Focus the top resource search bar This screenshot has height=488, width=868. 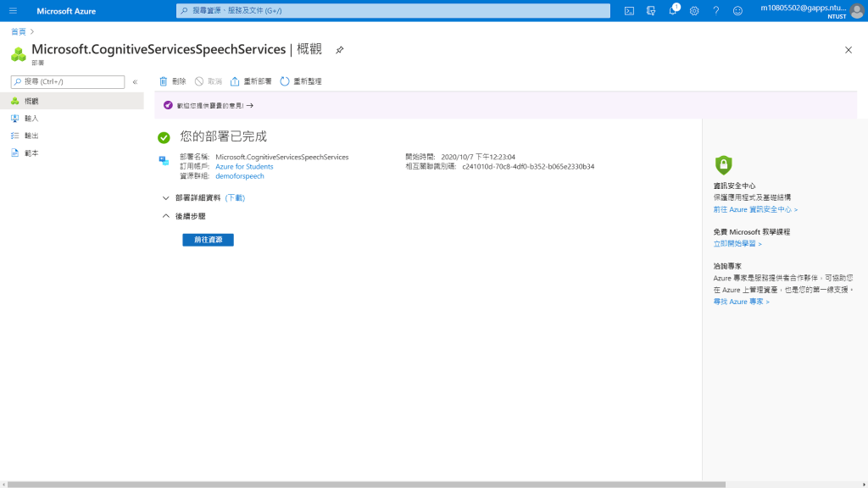pyautogui.click(x=393, y=10)
